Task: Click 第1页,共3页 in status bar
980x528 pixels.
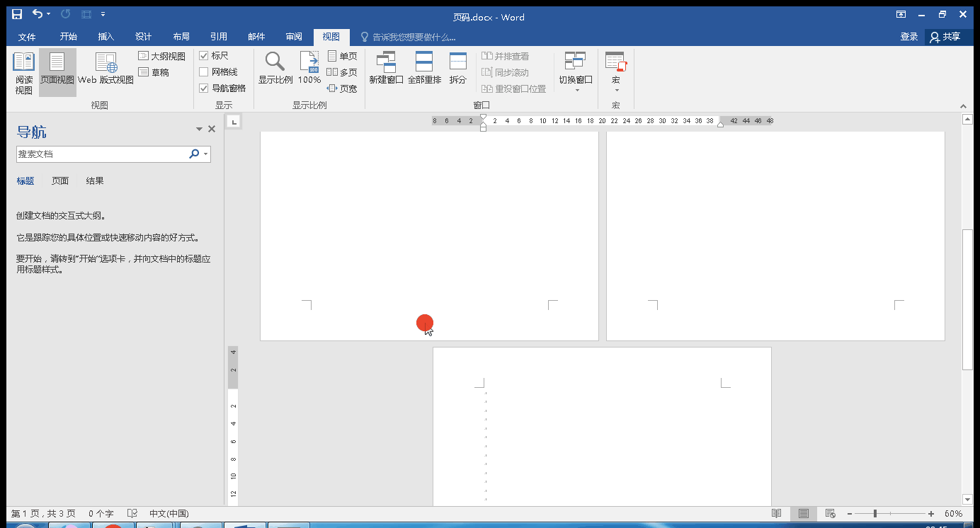Action: [x=43, y=514]
